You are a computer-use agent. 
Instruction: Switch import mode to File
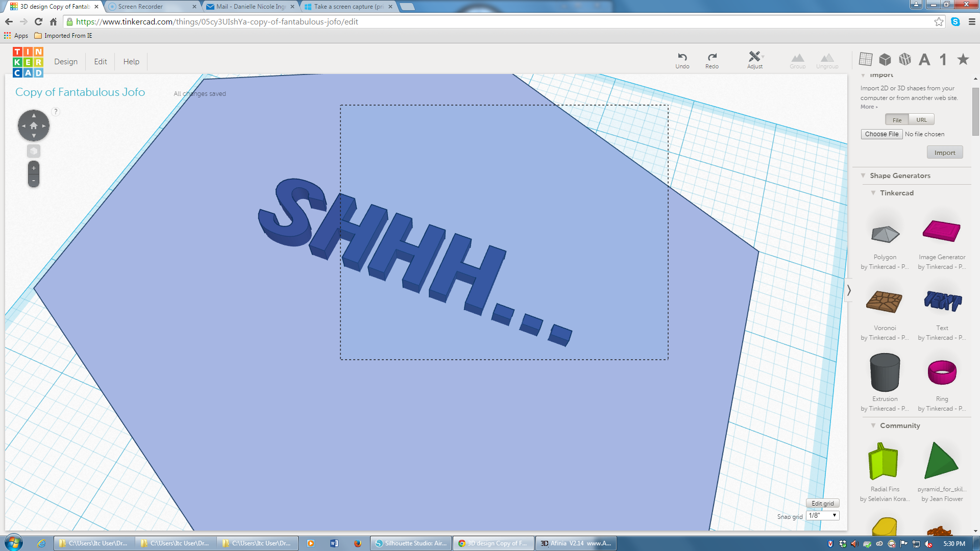(x=897, y=120)
